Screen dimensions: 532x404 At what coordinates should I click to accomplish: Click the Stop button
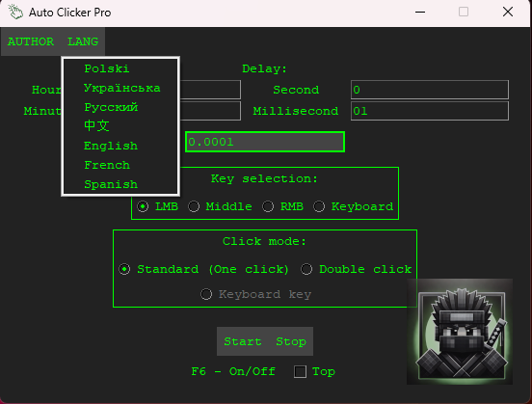tap(291, 341)
